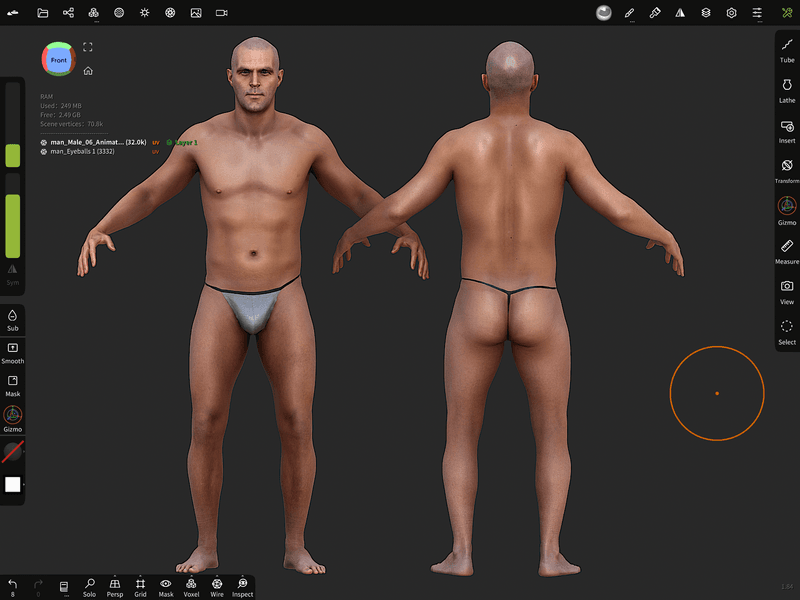
Task: Click the green Layer 1 label
Action: [x=182, y=142]
